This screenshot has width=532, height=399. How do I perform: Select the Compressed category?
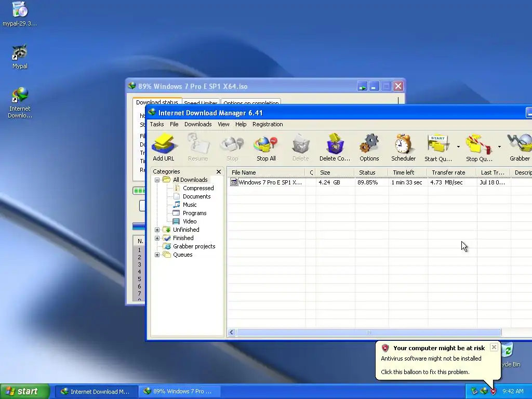point(198,188)
